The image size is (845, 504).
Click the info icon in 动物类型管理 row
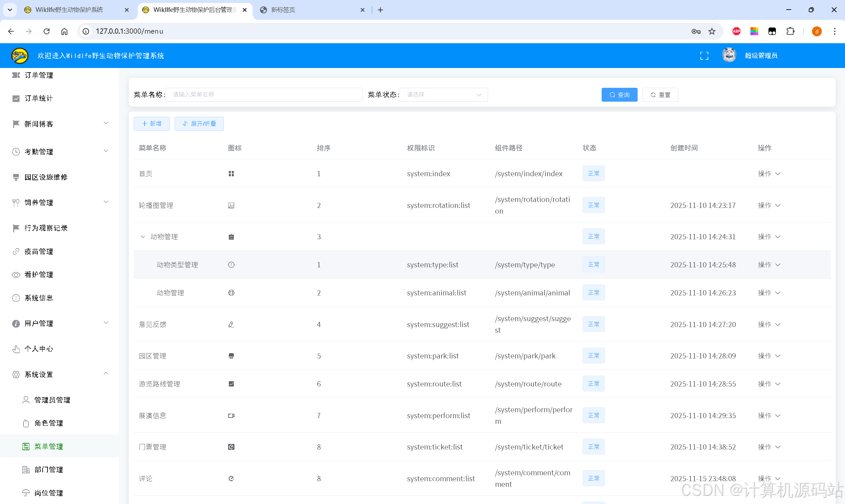coord(231,265)
